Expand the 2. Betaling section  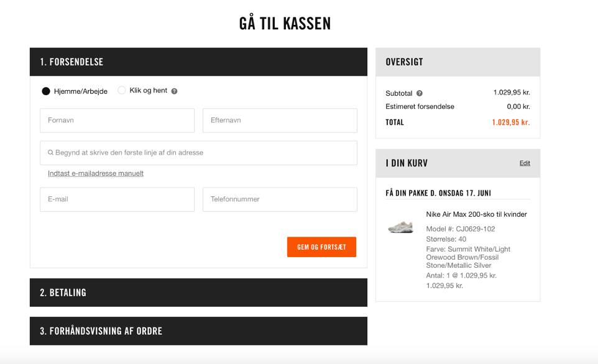[198, 293]
